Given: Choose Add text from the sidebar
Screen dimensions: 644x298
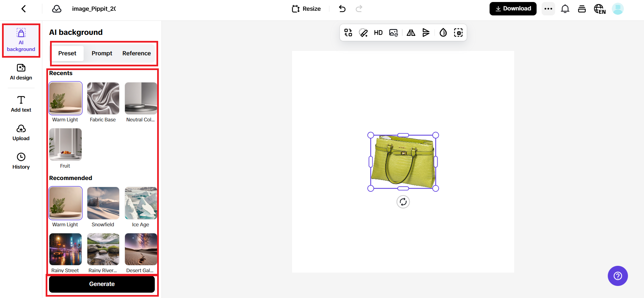Looking at the screenshot, I should [x=21, y=104].
